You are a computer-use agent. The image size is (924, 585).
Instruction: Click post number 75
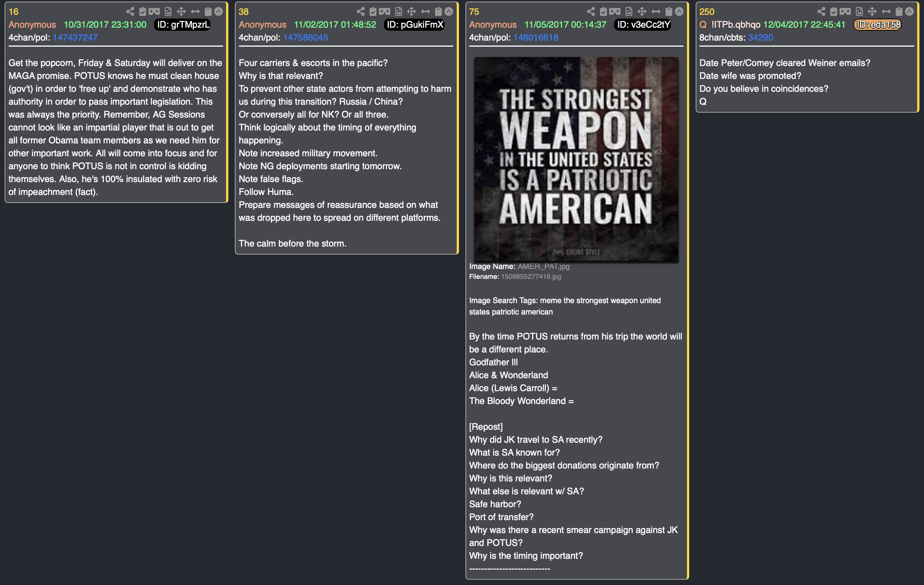pos(474,11)
